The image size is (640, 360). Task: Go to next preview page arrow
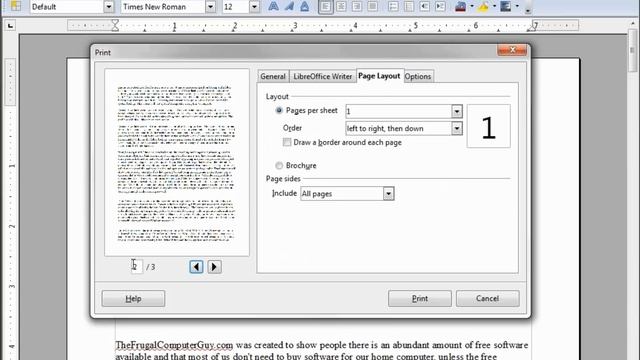pyautogui.click(x=214, y=267)
